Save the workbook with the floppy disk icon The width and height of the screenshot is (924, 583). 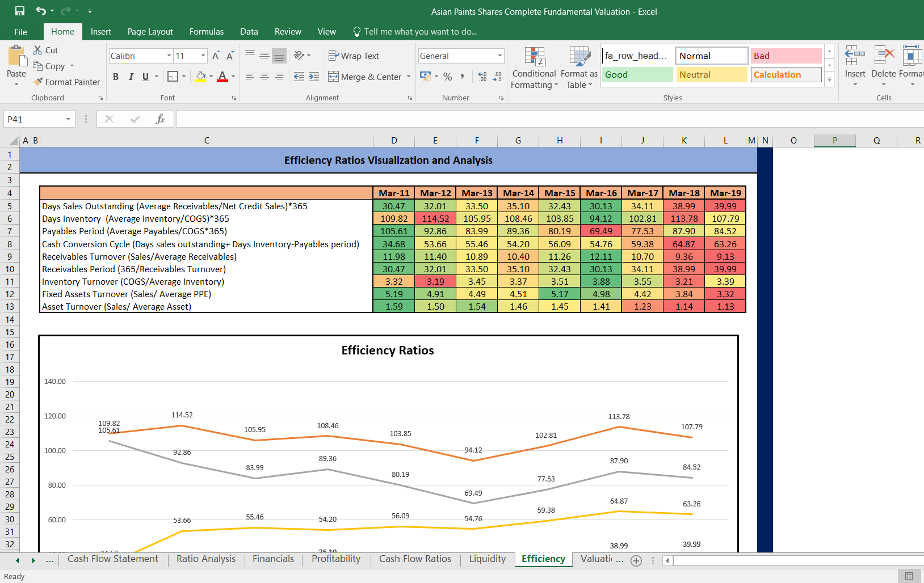point(20,11)
